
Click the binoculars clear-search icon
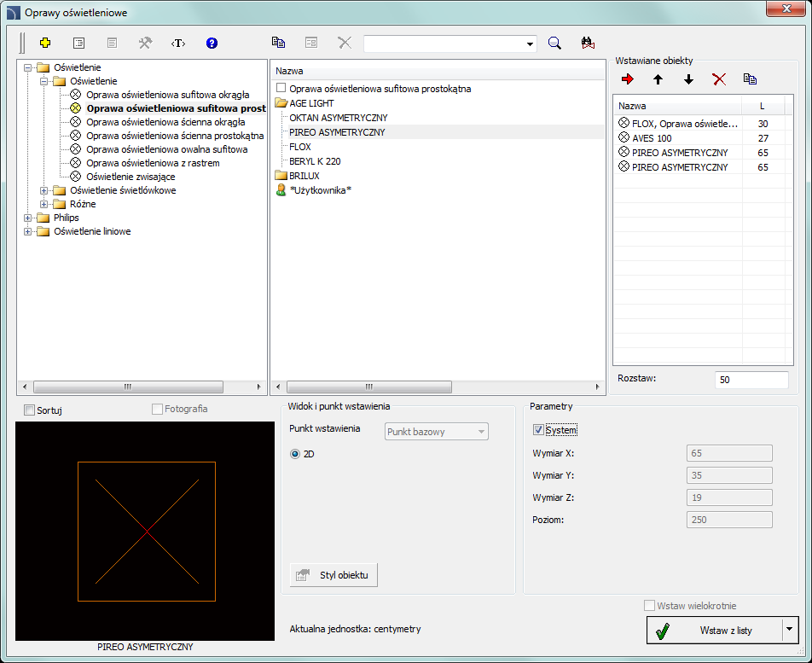coord(588,43)
